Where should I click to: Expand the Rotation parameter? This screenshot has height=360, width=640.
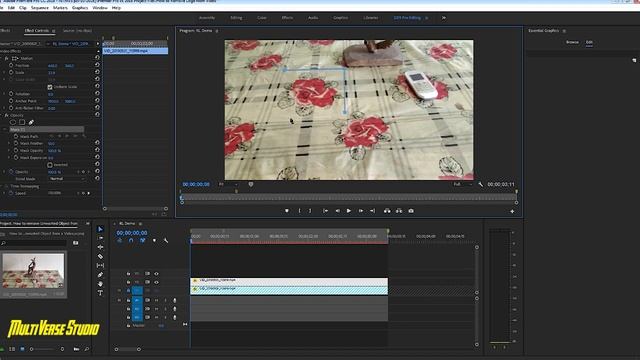click(x=4, y=94)
